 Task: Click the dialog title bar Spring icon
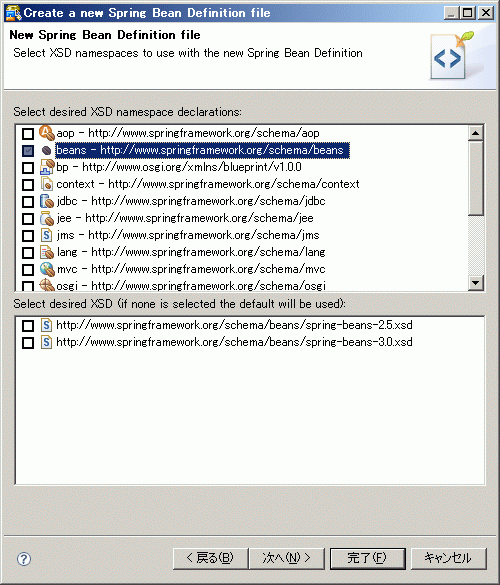click(13, 13)
